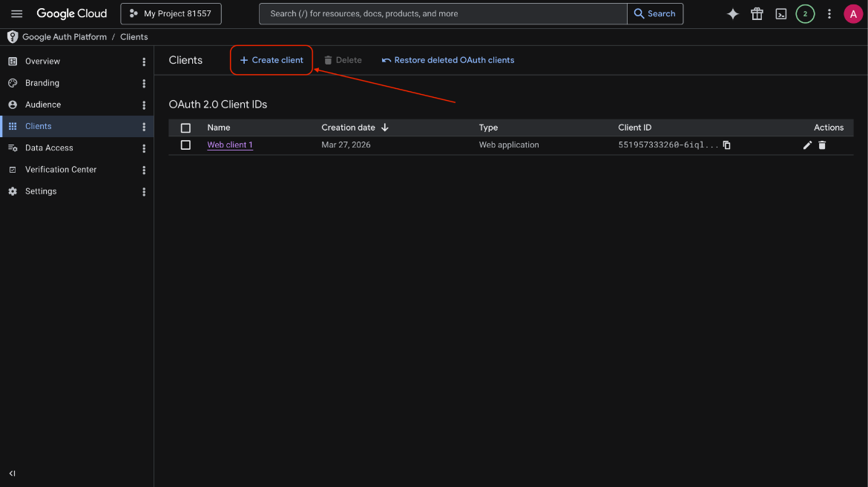Click the toolbar Delete button

(343, 60)
